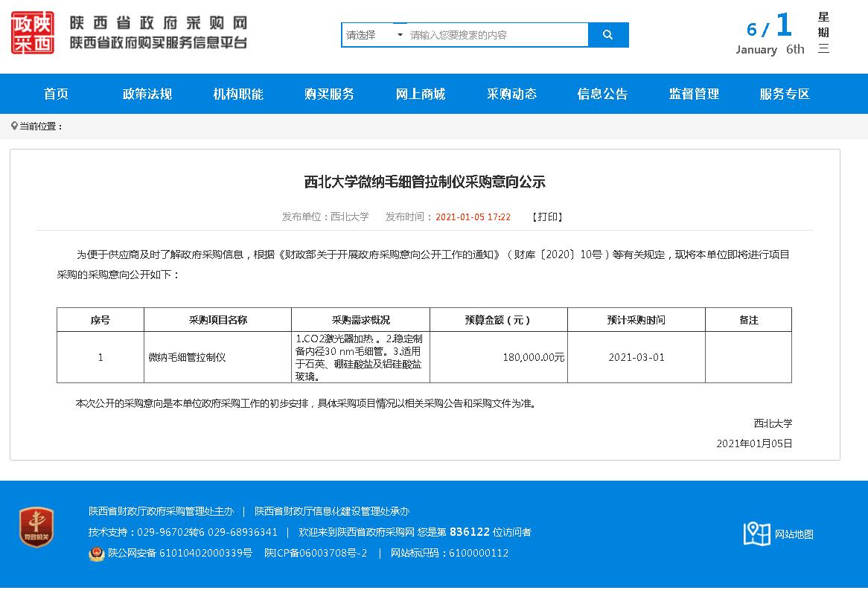
Task: Type in the search keyword input field
Action: 497,35
